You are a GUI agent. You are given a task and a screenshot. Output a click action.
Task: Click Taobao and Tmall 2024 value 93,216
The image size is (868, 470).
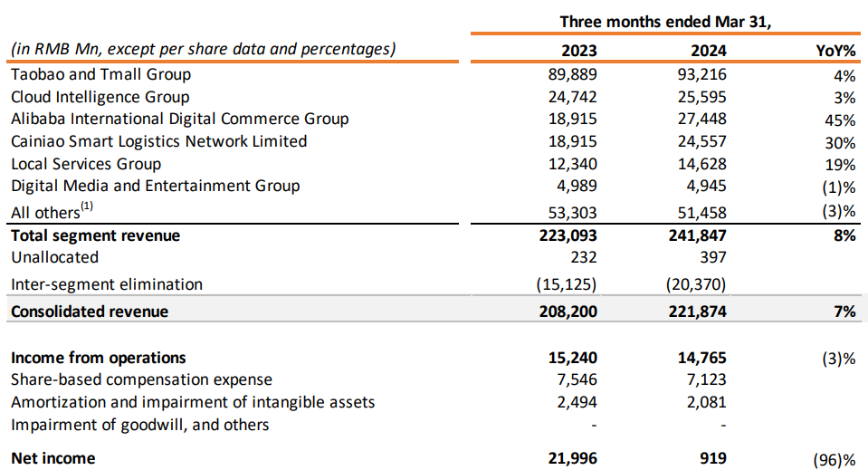point(702,74)
